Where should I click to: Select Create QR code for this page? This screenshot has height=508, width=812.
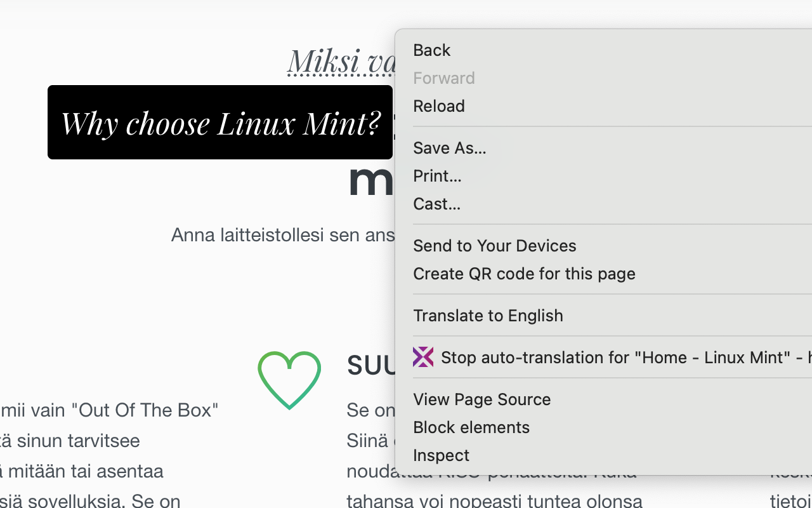(x=524, y=274)
